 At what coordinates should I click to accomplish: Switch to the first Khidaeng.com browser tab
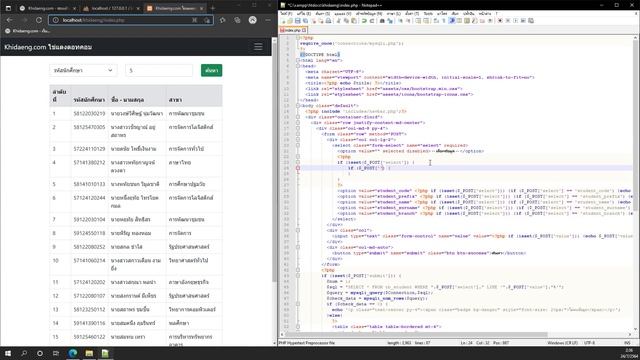pyautogui.click(x=47, y=8)
